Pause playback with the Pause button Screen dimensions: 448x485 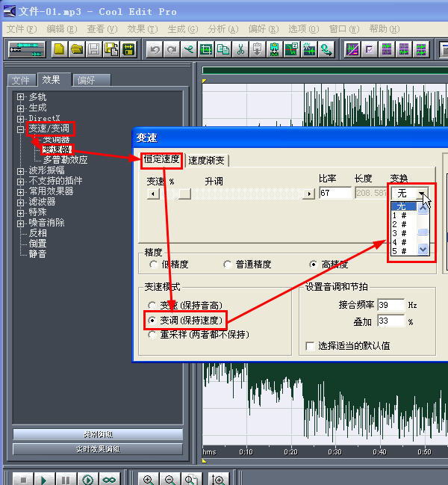click(66, 480)
